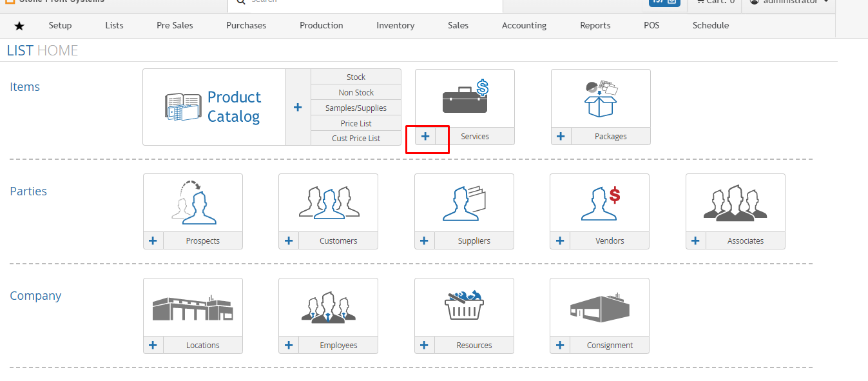Open the Associates list label
Screen dimensions: 868x381
(746, 240)
